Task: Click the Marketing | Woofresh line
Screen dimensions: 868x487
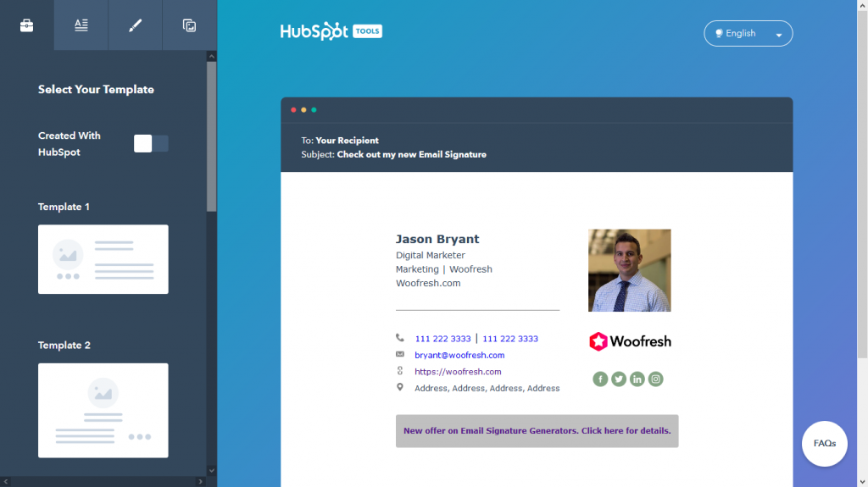Action: (x=444, y=269)
